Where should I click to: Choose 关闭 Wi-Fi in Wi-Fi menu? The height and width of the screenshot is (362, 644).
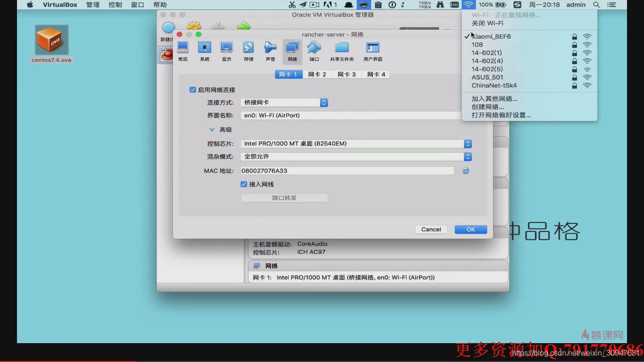tap(529, 23)
